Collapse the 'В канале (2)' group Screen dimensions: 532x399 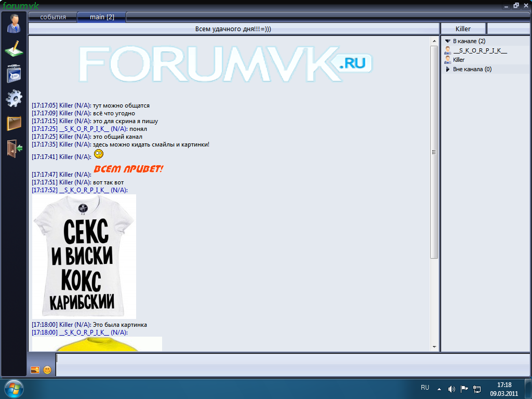[447, 41]
